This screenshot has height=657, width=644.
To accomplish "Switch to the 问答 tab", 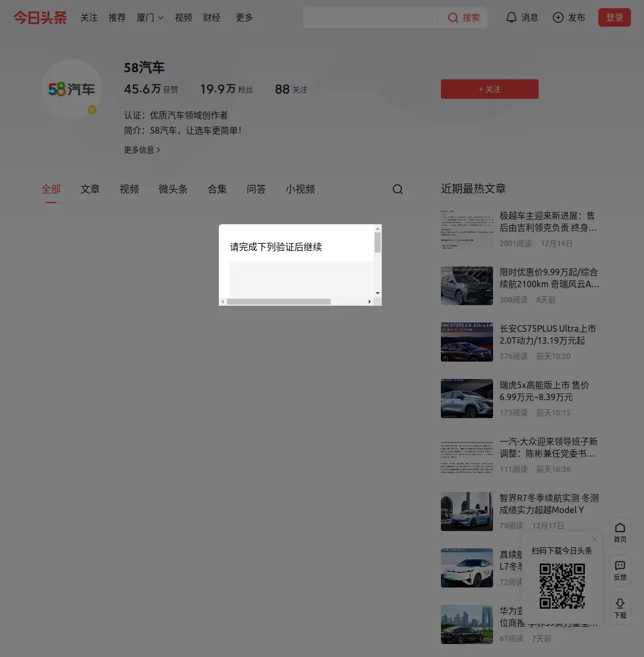I will (256, 189).
